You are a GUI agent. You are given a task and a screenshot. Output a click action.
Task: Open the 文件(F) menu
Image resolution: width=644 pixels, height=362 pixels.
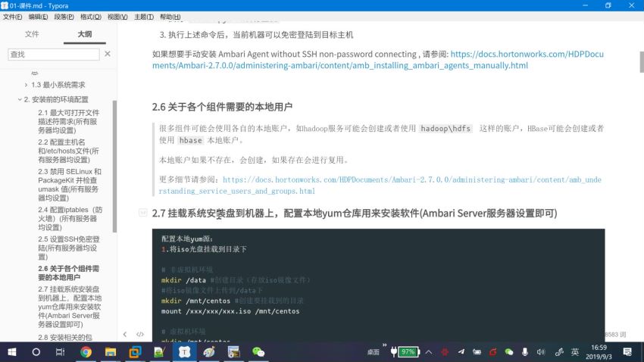[12, 17]
